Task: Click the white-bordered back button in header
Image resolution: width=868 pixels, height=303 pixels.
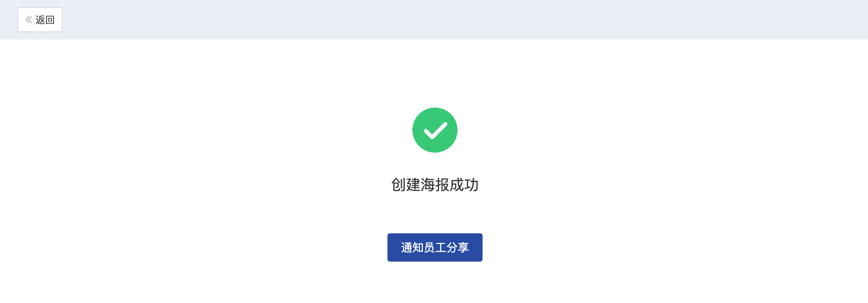Action: (40, 20)
